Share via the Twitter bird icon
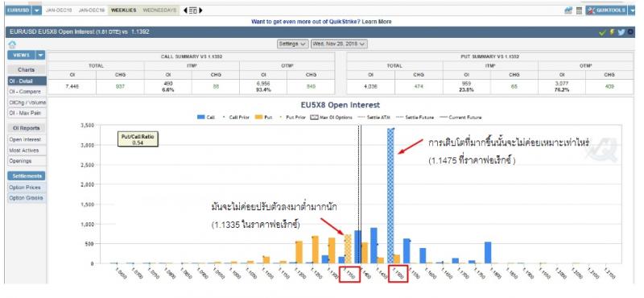The width and height of the screenshot is (644, 298). [621, 32]
